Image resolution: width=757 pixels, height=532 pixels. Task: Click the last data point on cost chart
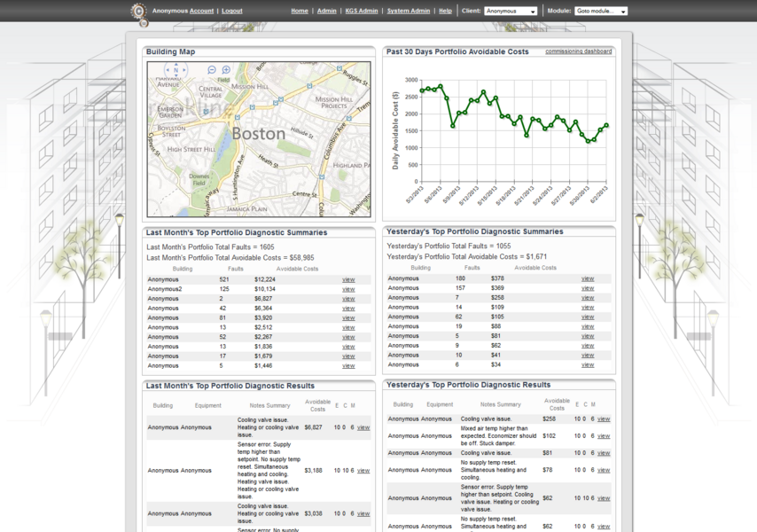coord(606,125)
